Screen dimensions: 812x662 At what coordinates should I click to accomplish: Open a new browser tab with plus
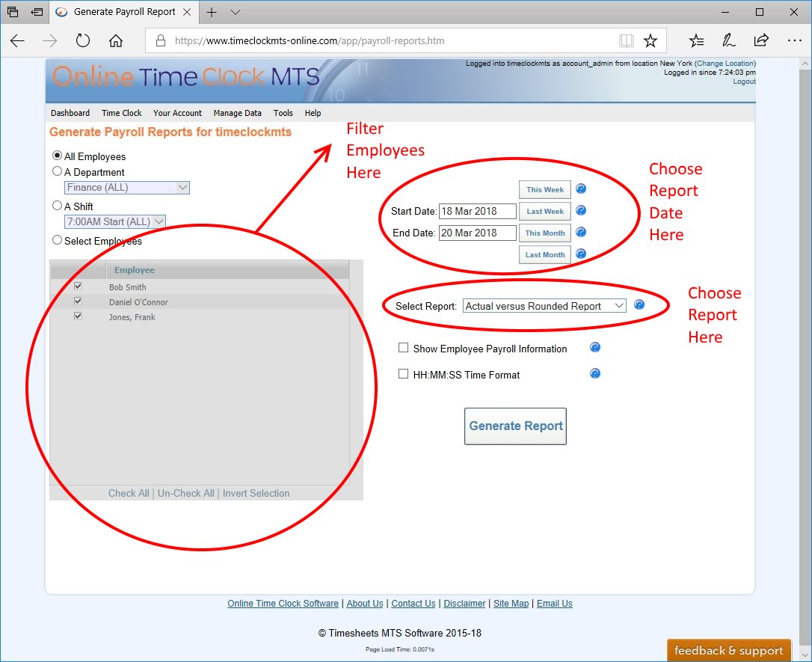212,13
